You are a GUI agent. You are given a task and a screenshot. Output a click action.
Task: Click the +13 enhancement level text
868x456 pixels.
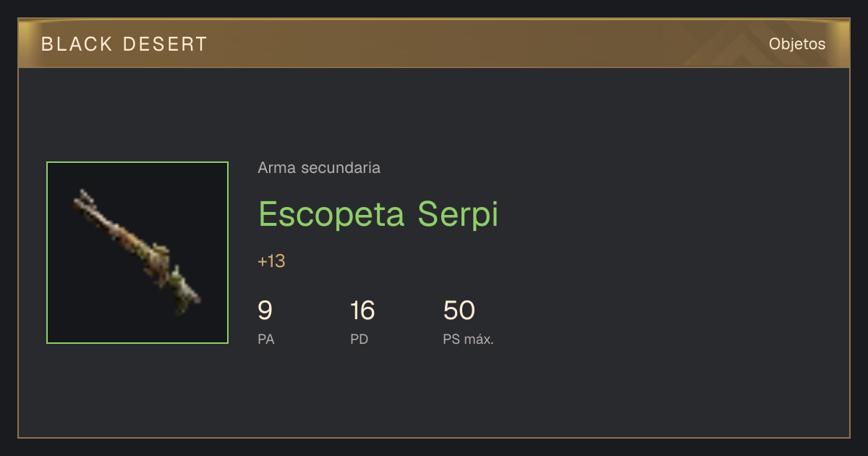click(271, 261)
